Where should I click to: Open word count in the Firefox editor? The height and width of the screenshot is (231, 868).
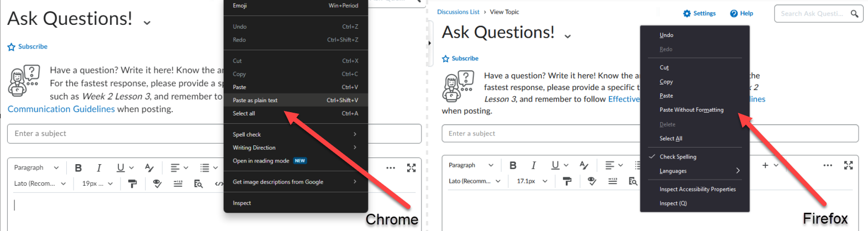coord(613,181)
